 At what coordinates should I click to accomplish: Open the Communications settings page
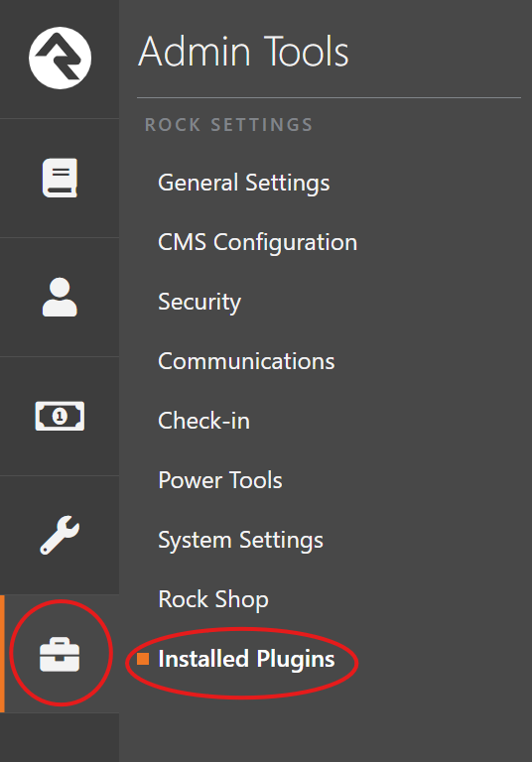[x=246, y=361]
